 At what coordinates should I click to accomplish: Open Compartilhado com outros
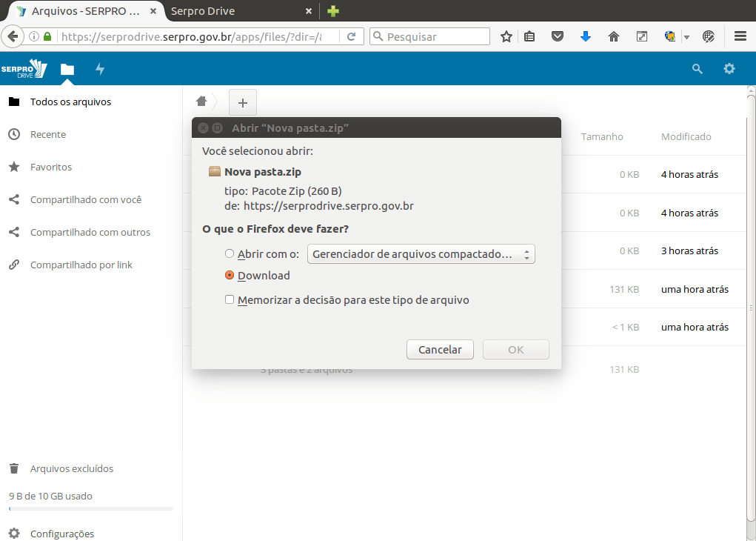[x=91, y=232]
